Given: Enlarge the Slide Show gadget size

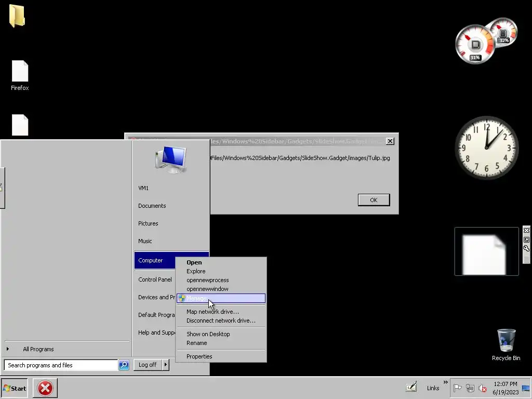Looking at the screenshot, I should [526, 240].
